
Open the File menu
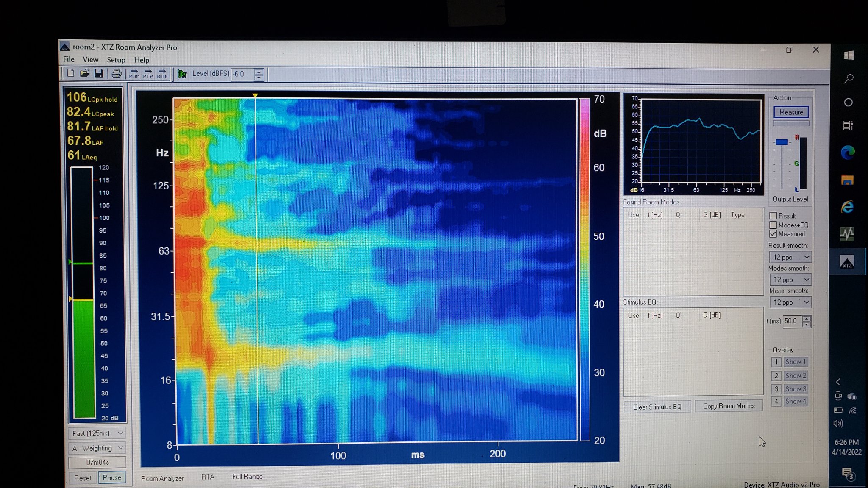pyautogui.click(x=69, y=59)
